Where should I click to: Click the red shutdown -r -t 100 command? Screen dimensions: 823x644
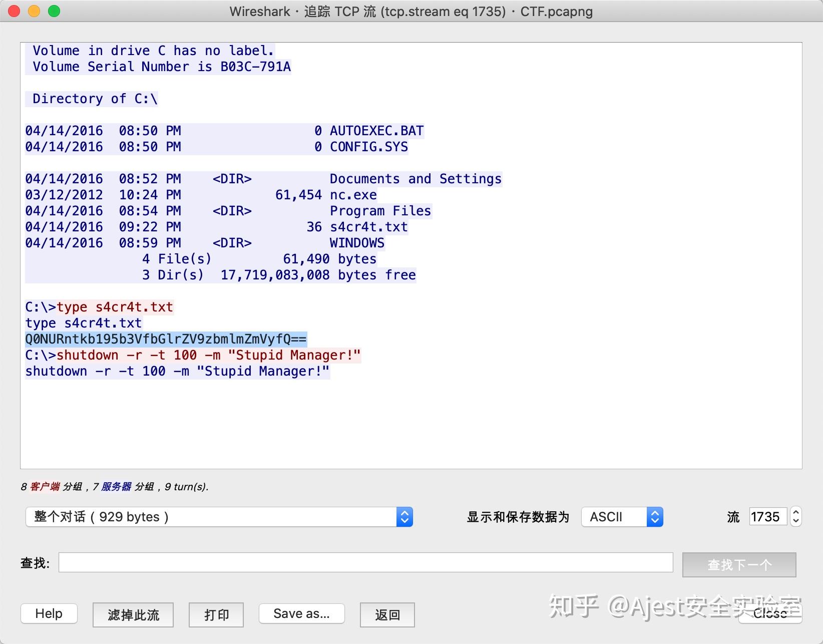(x=208, y=355)
